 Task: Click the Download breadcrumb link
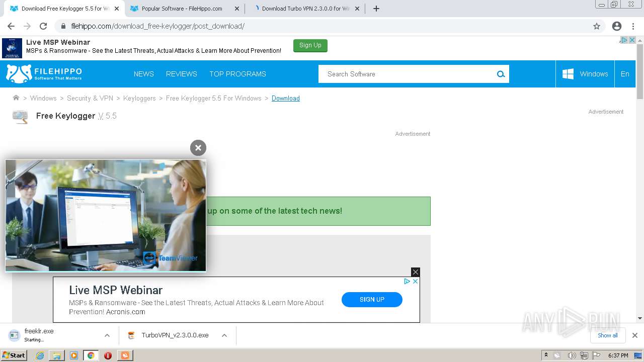(286, 99)
